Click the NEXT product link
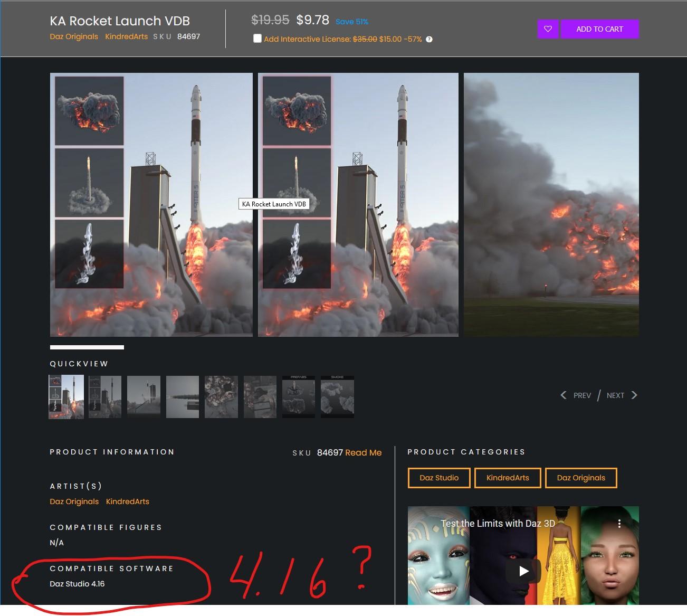The image size is (687, 616). (x=615, y=395)
